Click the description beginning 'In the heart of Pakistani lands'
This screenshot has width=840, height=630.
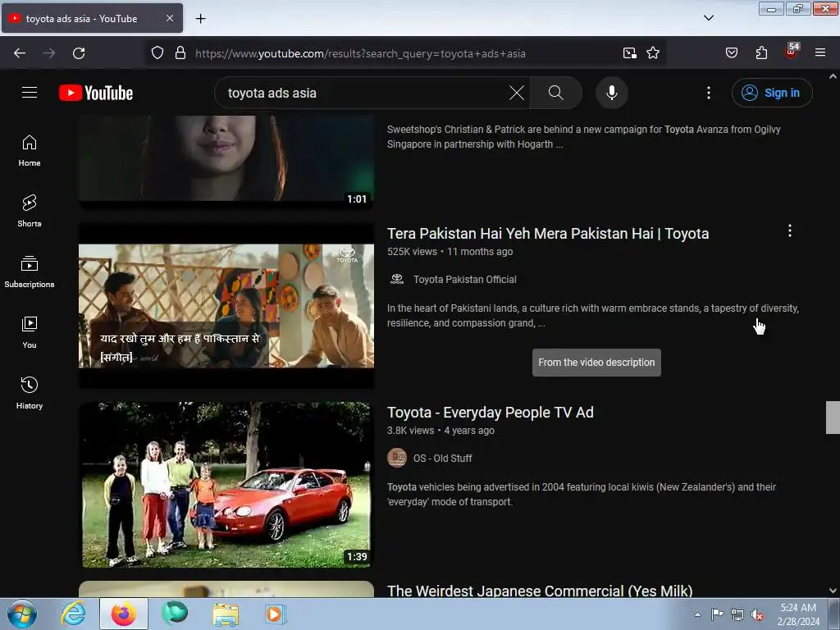tap(592, 316)
